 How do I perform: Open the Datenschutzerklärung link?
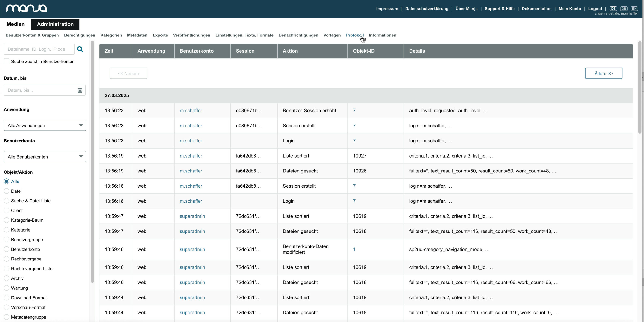(427, 8)
